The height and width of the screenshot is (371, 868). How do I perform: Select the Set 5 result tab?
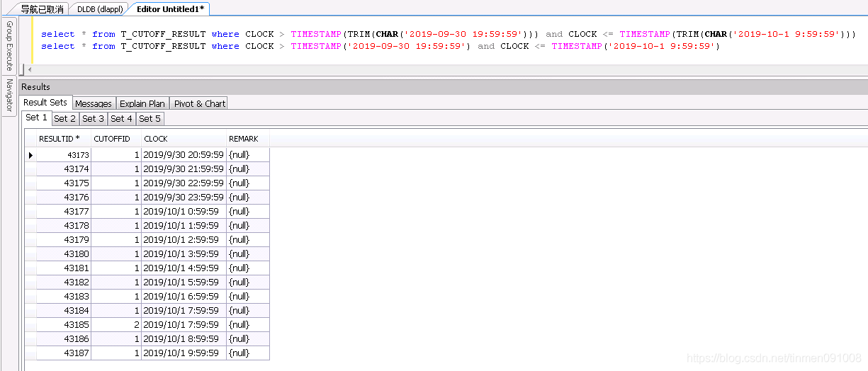click(x=150, y=118)
